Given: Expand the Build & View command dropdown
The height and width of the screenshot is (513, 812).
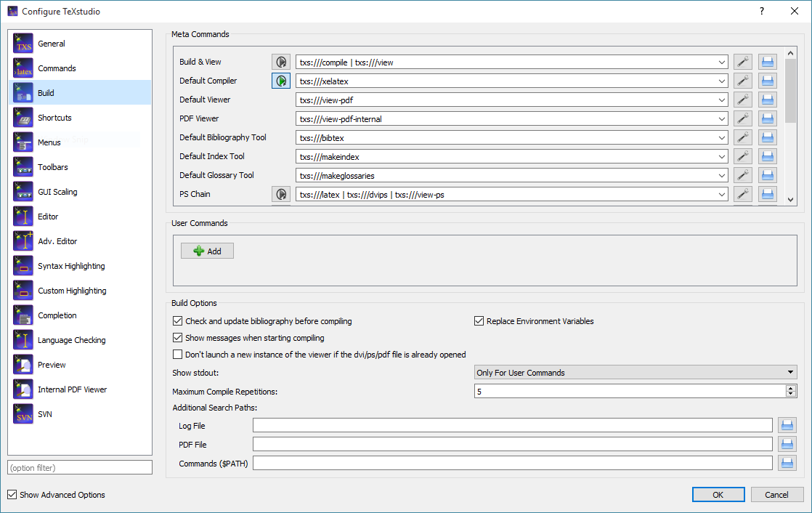Looking at the screenshot, I should tap(722, 62).
